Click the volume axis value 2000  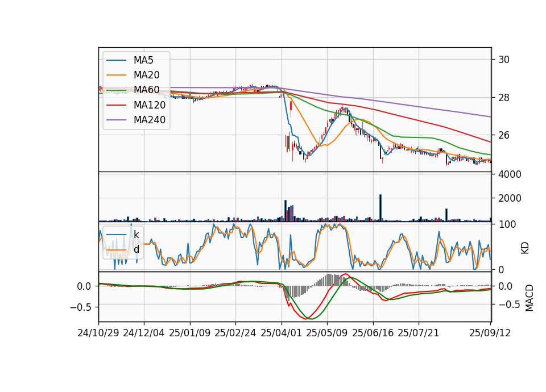[x=510, y=198]
